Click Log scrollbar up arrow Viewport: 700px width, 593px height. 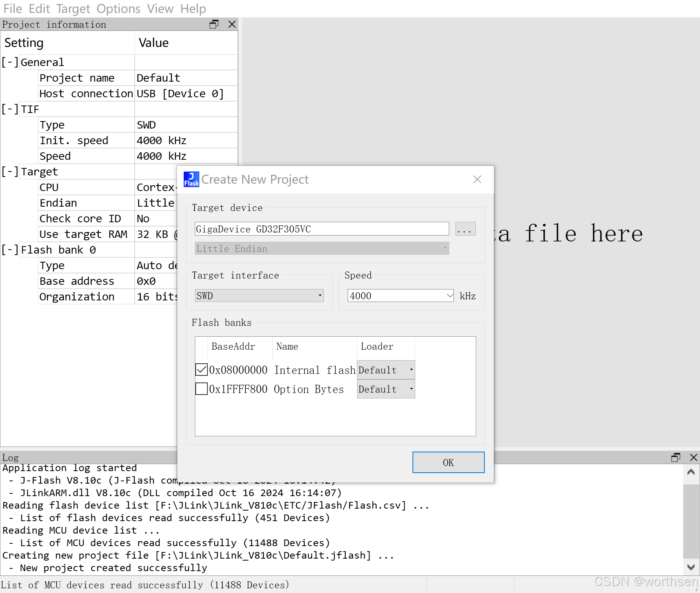691,473
